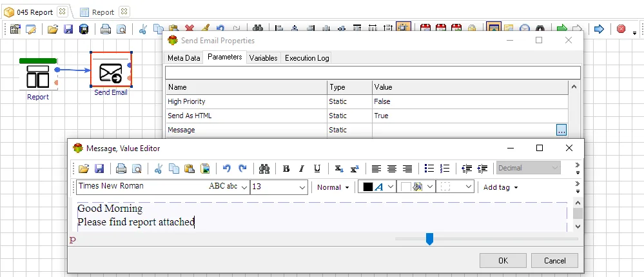Print the message from editor toolbar
644x277 pixels.
[x=121, y=169]
